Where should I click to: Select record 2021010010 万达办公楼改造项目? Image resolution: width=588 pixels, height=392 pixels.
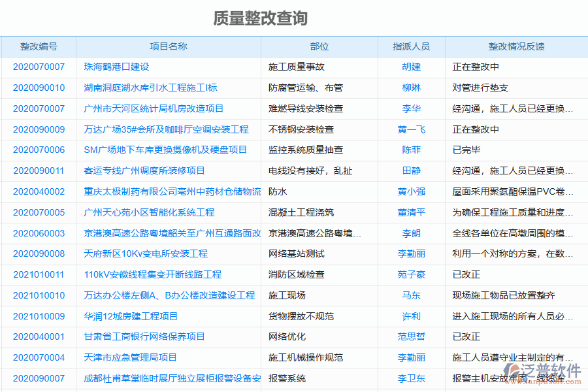[x=38, y=295]
